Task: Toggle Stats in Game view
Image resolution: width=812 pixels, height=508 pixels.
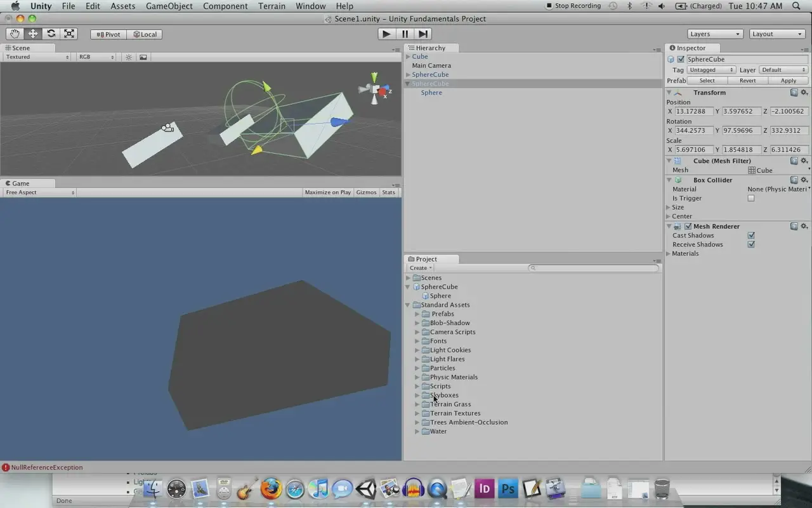Action: 389,192
